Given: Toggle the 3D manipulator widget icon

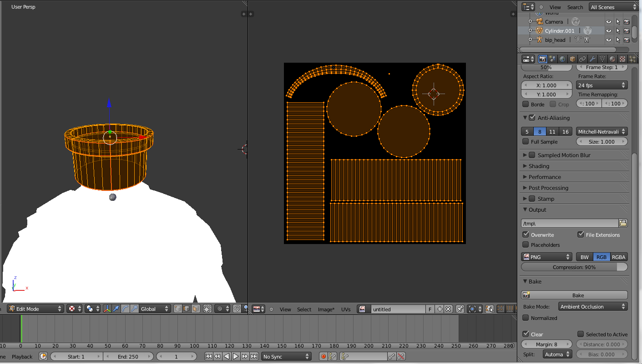Looking at the screenshot, I should pyautogui.click(x=107, y=309).
